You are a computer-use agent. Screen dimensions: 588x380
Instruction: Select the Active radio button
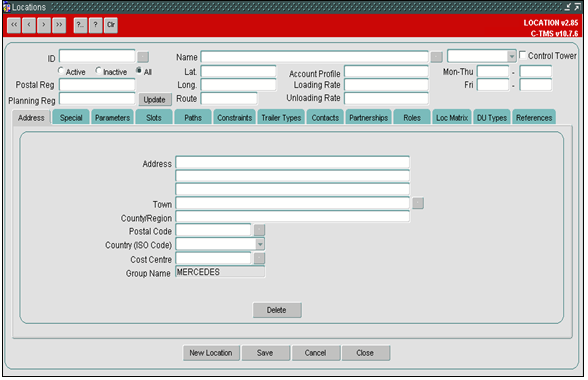(x=61, y=71)
